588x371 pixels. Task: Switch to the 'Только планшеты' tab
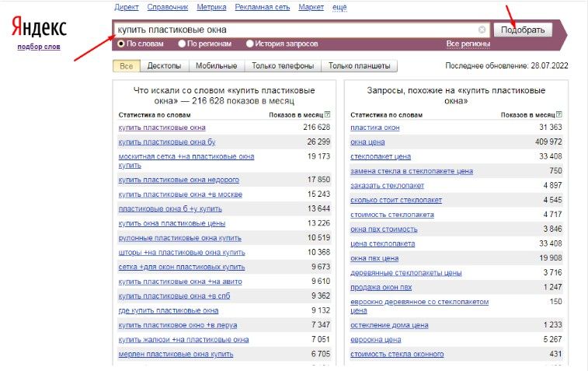click(x=360, y=65)
